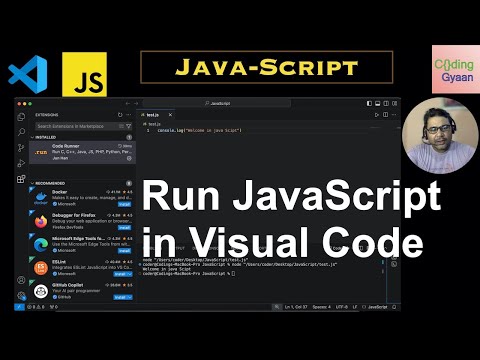Clear the extensions search results
Viewport: 480px width, 360px height.
(x=121, y=126)
